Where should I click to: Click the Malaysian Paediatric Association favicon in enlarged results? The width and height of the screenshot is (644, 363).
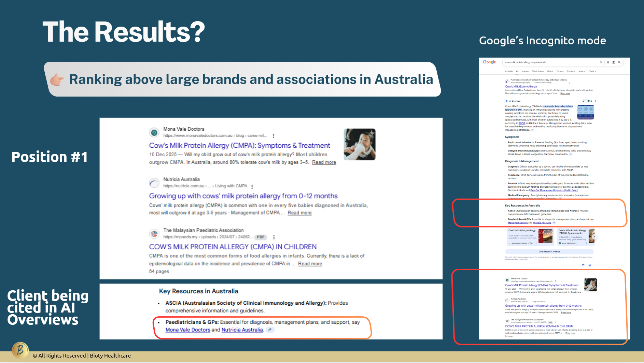coord(154,234)
